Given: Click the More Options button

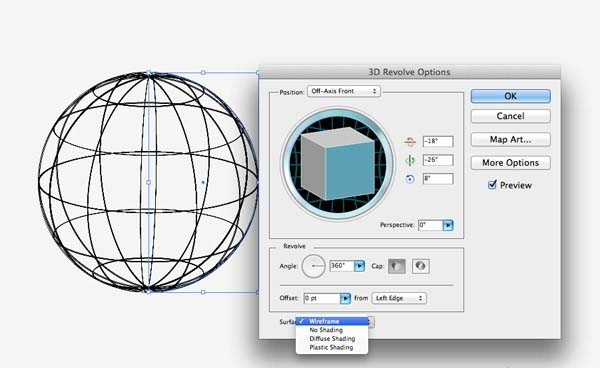Looking at the screenshot, I should [510, 163].
